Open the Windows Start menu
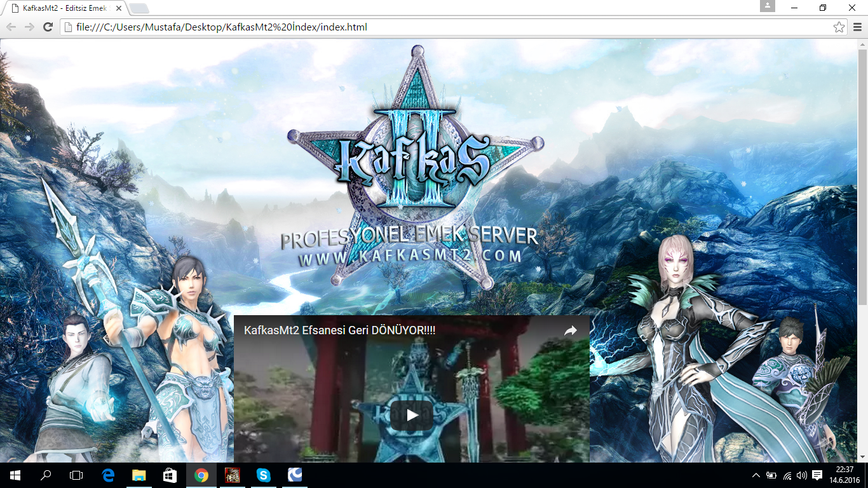This screenshot has height=488, width=868. click(15, 475)
